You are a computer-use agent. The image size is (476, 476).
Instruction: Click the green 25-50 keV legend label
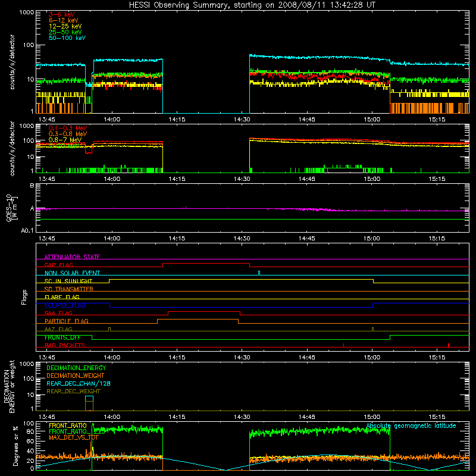click(x=65, y=32)
